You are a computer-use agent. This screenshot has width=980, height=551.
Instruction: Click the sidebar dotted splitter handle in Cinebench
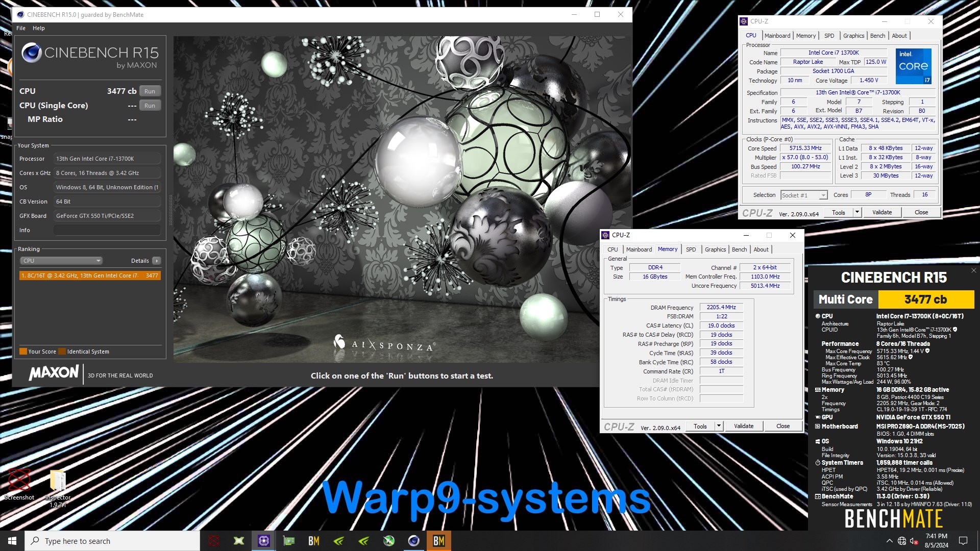tap(170, 210)
